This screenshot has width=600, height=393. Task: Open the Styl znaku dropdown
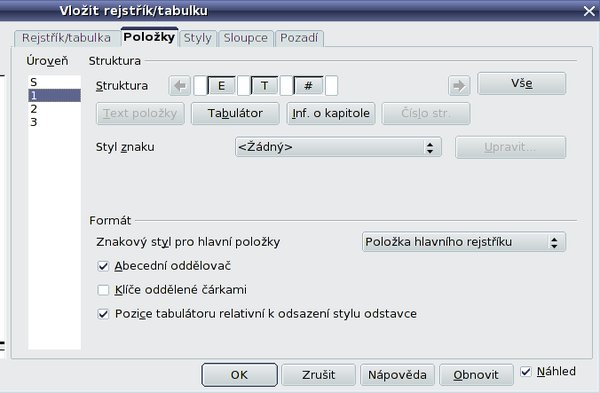(338, 147)
